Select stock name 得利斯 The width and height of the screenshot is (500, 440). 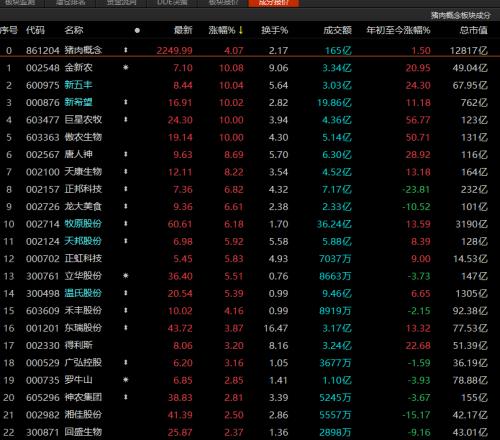point(78,345)
